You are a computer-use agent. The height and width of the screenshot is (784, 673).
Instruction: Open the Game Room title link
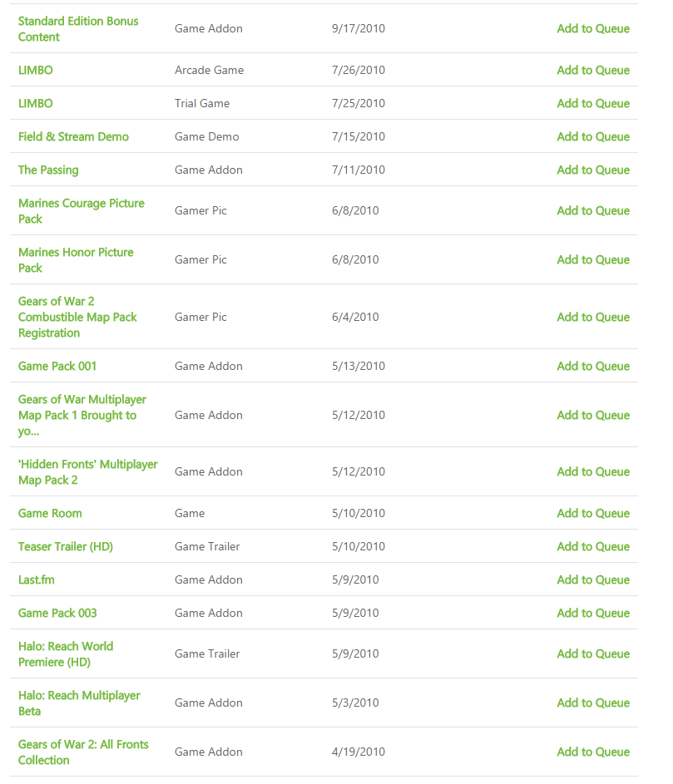[x=50, y=514]
